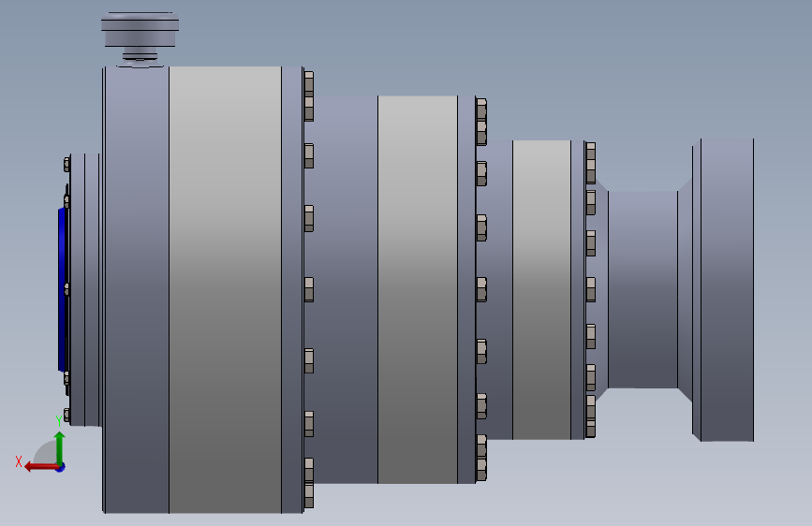Click the green Y axis arrow of the triad
The image size is (812, 526).
point(60,448)
